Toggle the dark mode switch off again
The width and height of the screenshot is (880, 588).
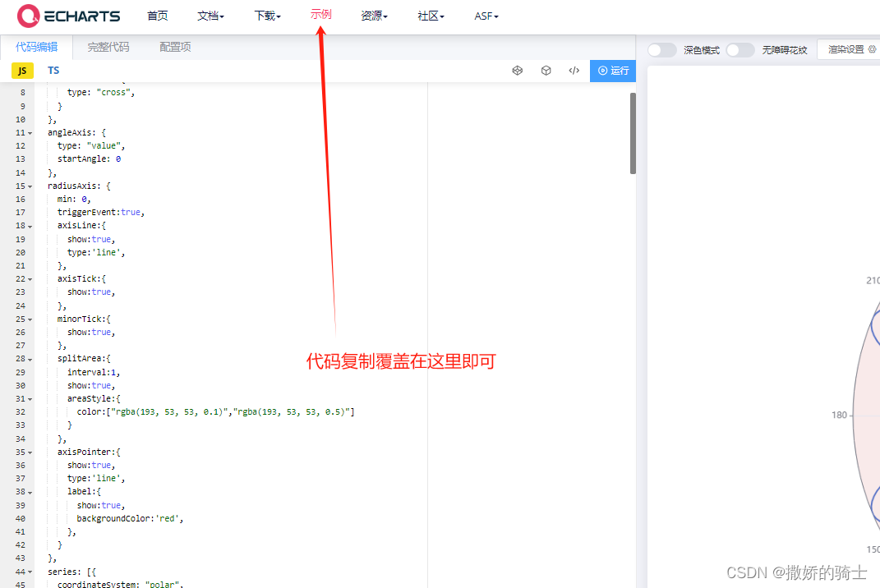point(662,50)
